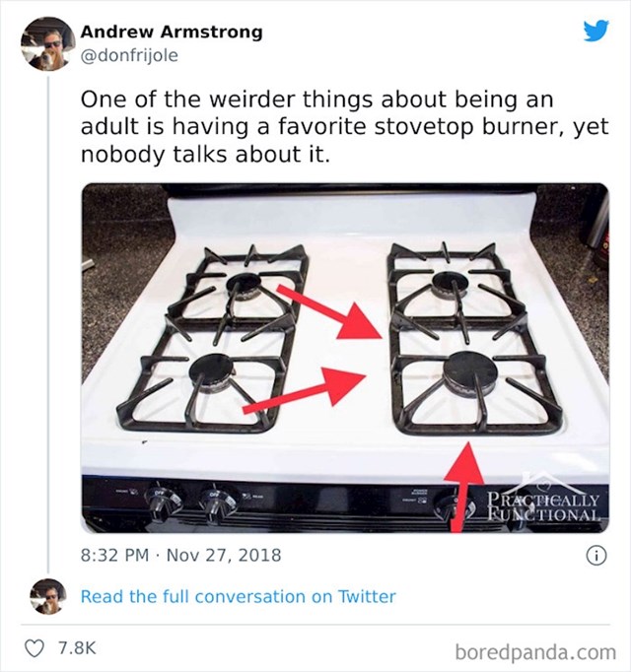Click the boredpanda.com watermark
Screen dimensions: 631x672
(x=535, y=652)
